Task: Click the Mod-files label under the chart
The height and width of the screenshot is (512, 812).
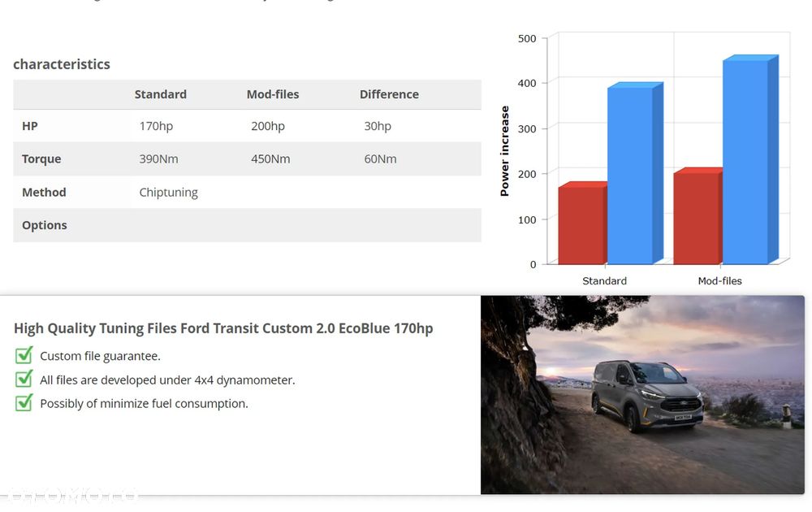Action: 719,281
